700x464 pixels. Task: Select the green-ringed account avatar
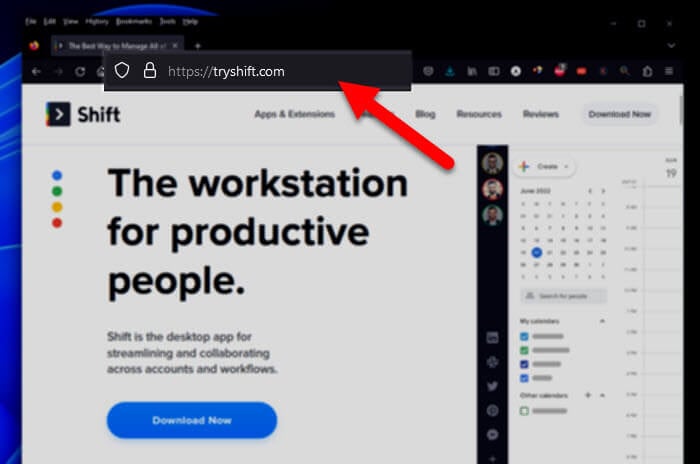coord(492,216)
